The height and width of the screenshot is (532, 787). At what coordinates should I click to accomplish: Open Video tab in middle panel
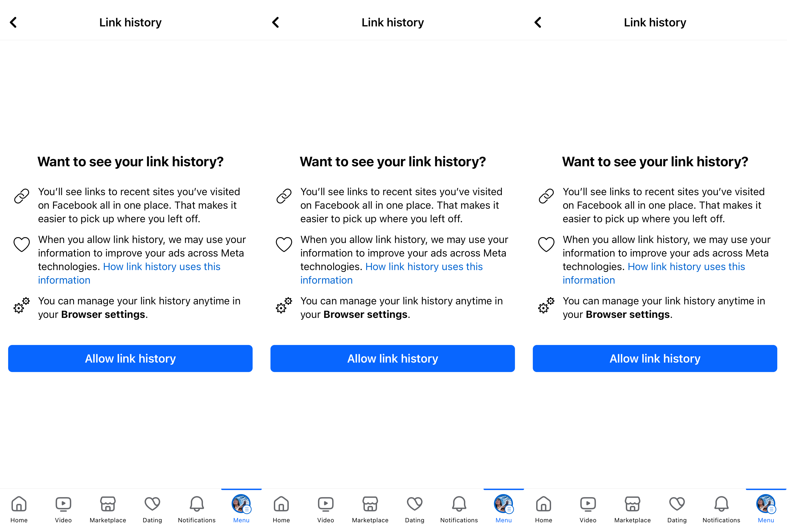pyautogui.click(x=326, y=509)
